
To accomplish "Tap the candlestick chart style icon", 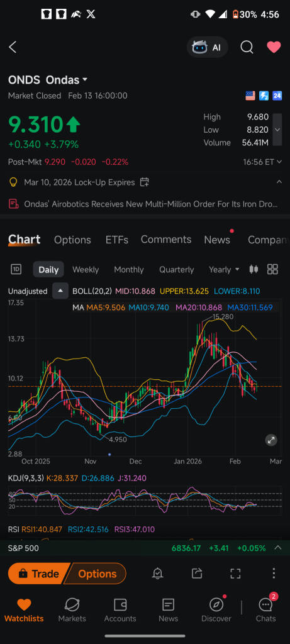I will 254,269.
